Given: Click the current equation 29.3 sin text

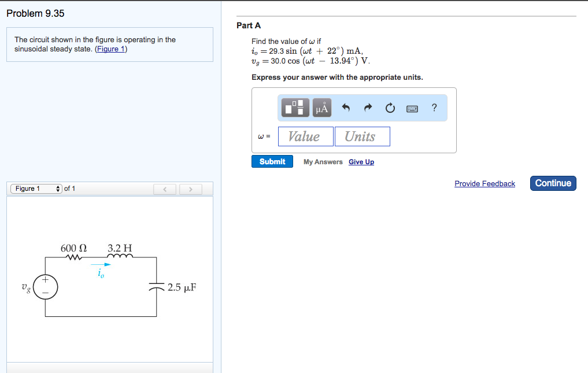Looking at the screenshot, I should point(307,51).
